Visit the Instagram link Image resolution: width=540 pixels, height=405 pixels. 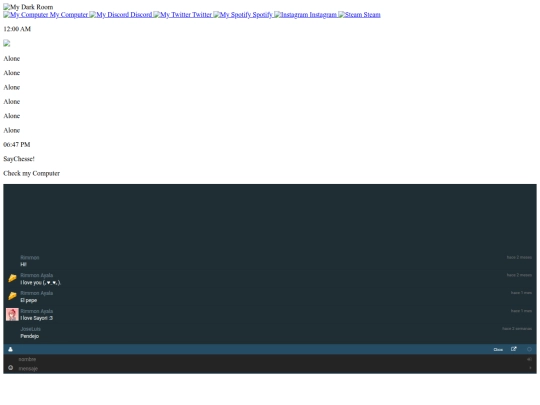305,14
